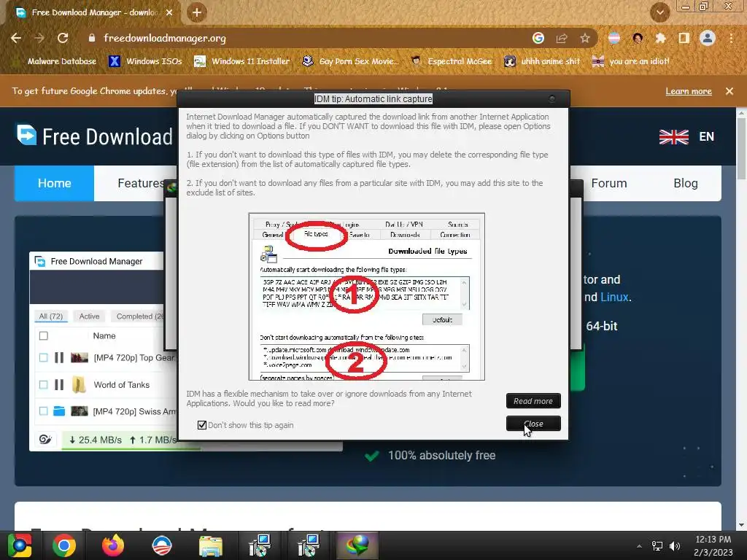Click the forward navigation arrow
This screenshot has height=560, width=747.
[x=39, y=38]
